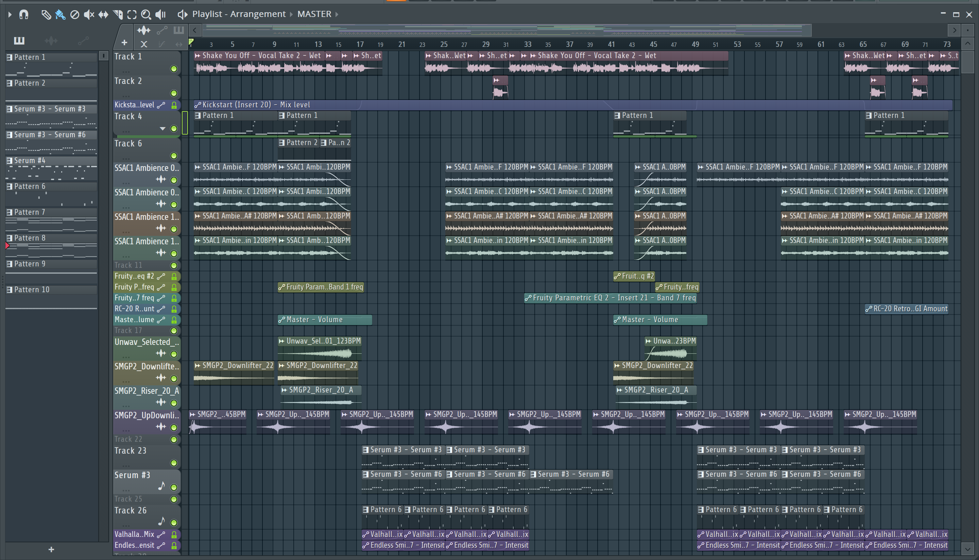Toggle mute on Serum #3 track
The height and width of the screenshot is (560, 979).
click(x=174, y=487)
